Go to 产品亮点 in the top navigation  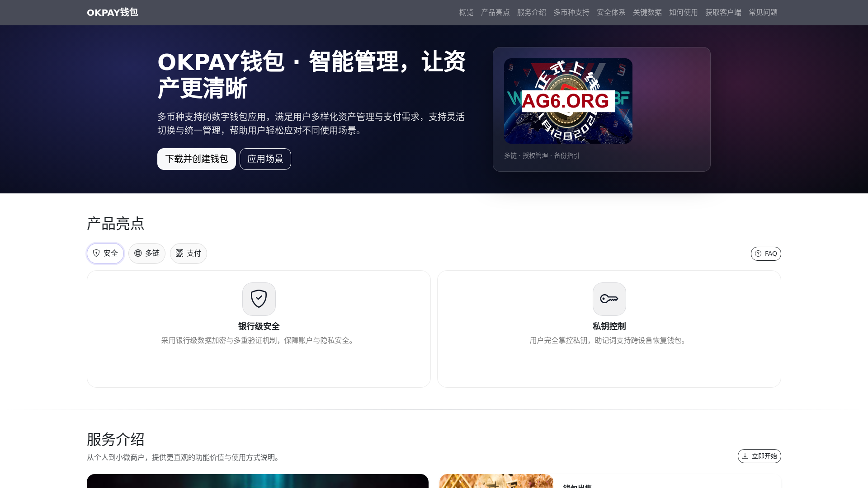pyautogui.click(x=495, y=13)
